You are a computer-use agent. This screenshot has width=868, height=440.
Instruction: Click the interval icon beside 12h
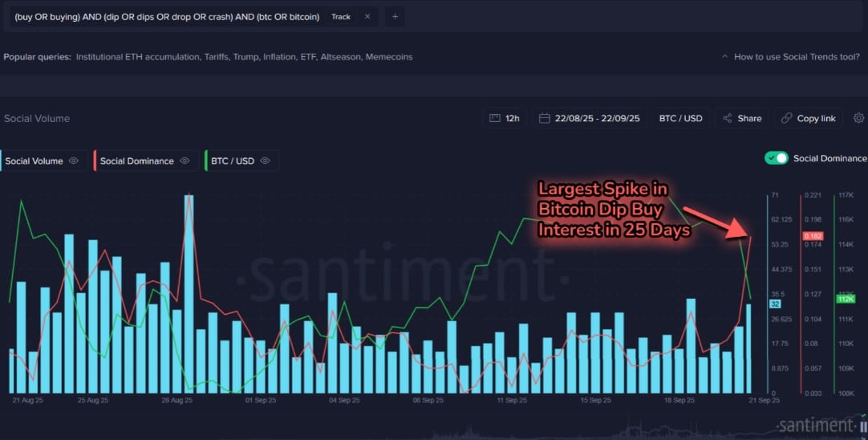pyautogui.click(x=495, y=118)
